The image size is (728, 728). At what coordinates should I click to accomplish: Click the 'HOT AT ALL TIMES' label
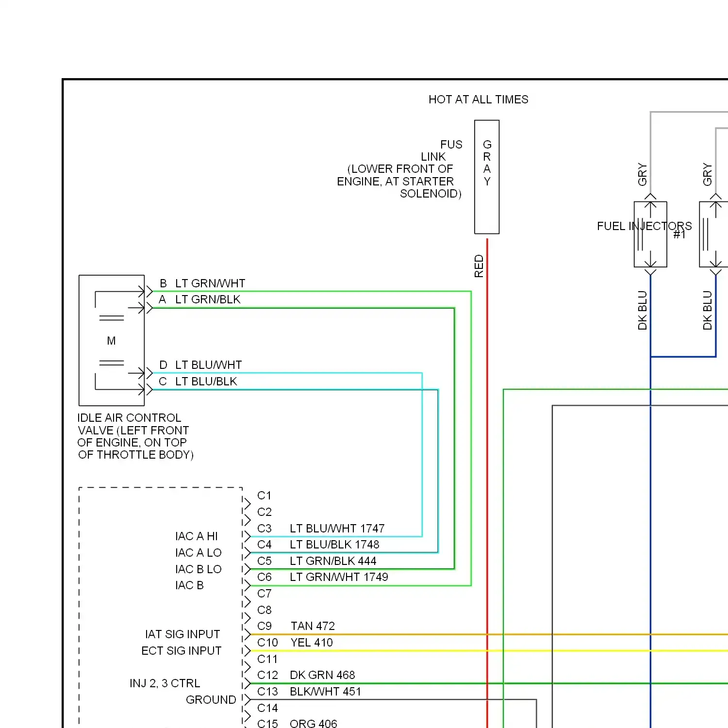(x=478, y=99)
